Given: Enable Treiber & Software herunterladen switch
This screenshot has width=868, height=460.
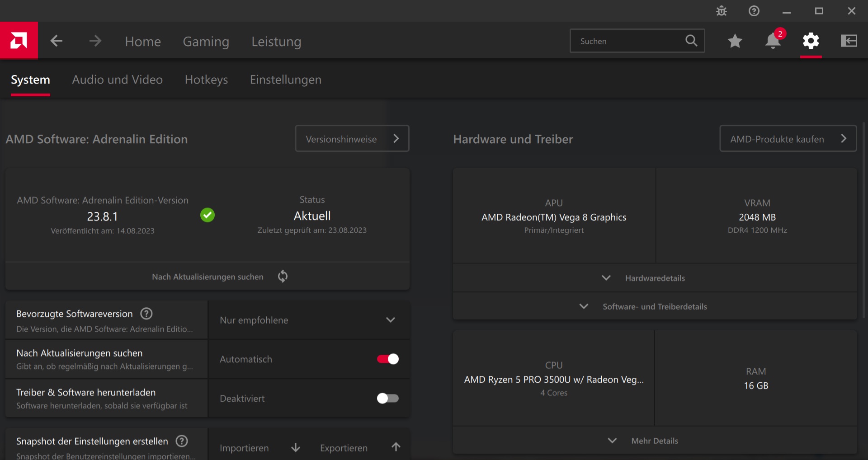Looking at the screenshot, I should coord(388,398).
